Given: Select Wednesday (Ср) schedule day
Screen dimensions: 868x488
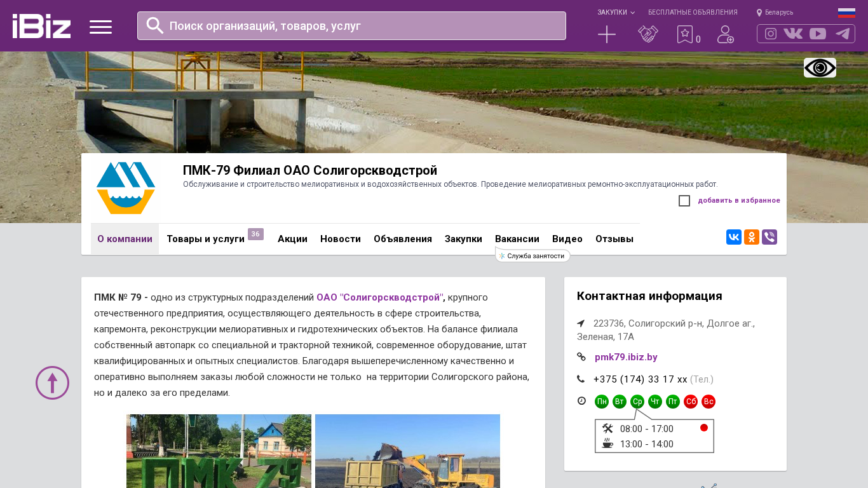Looking at the screenshot, I should coord(637,402).
